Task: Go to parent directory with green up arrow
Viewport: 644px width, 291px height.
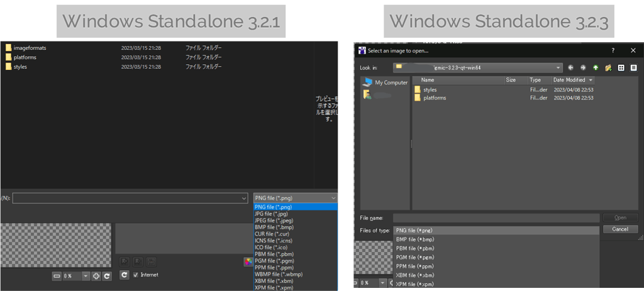Action: pyautogui.click(x=596, y=68)
